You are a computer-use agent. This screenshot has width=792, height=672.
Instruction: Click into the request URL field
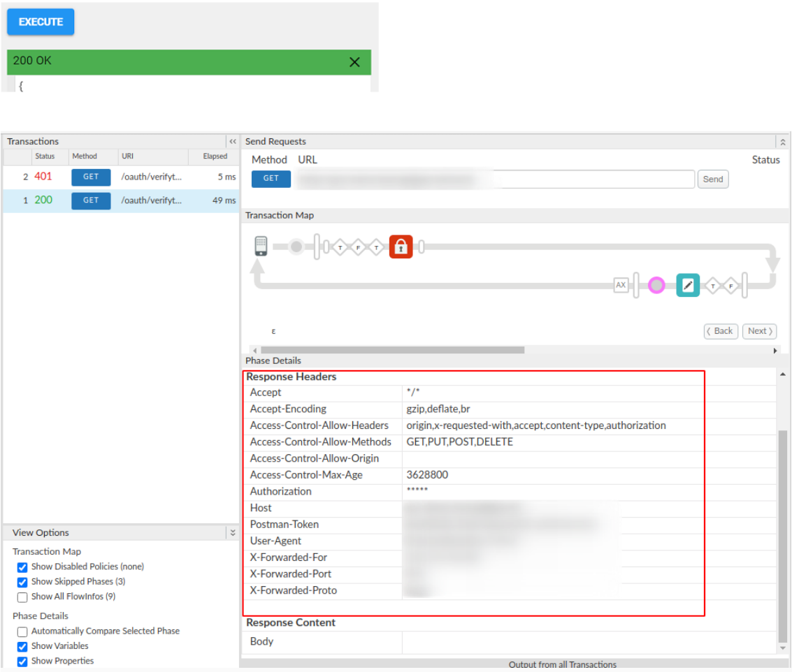[x=495, y=180]
